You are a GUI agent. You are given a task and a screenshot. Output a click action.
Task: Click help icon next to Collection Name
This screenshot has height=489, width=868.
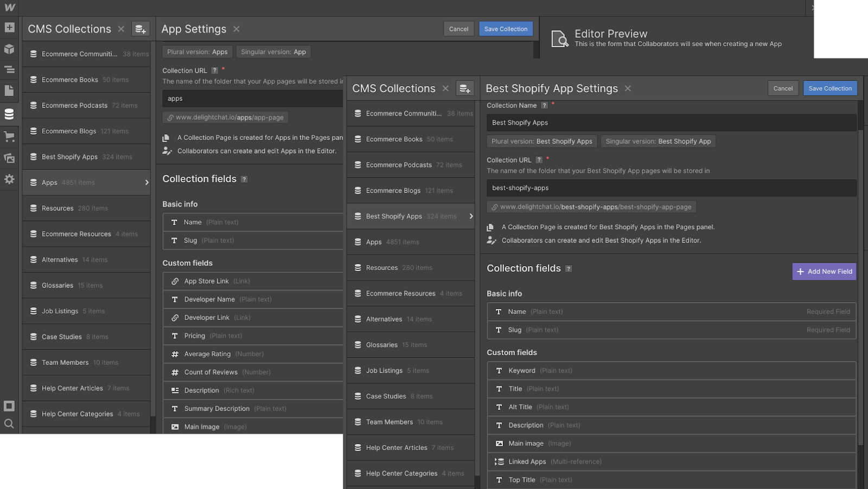544,106
